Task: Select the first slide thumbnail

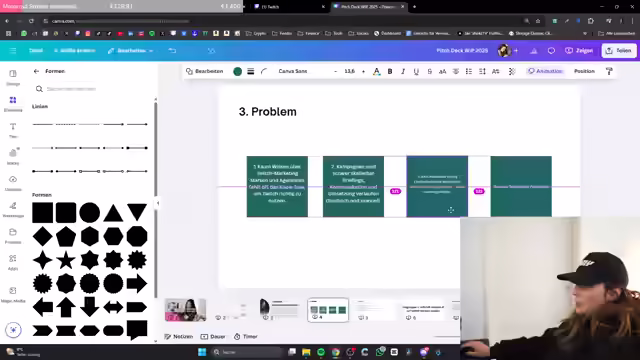Action: pos(185,310)
